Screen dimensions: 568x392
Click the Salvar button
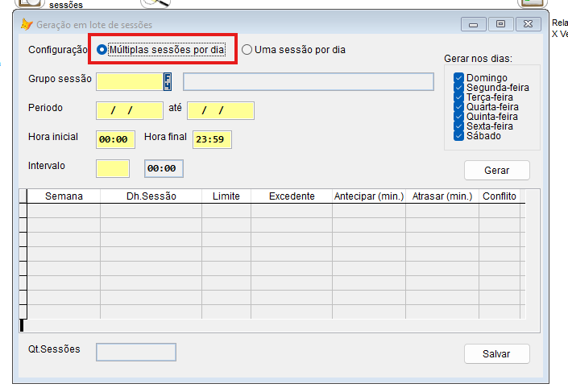pyautogui.click(x=496, y=354)
